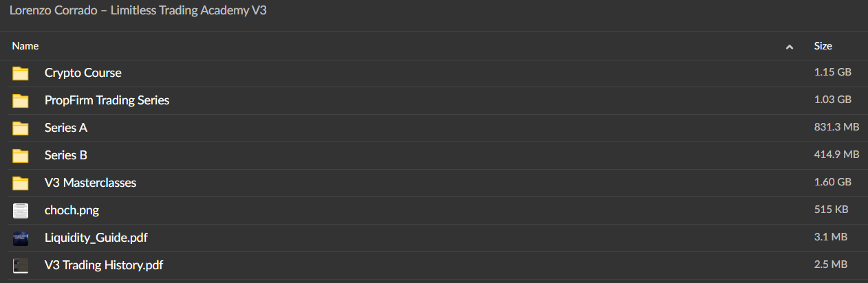
Task: Click the V3 Trading History.pdf thumbnail icon
Action: point(21,266)
